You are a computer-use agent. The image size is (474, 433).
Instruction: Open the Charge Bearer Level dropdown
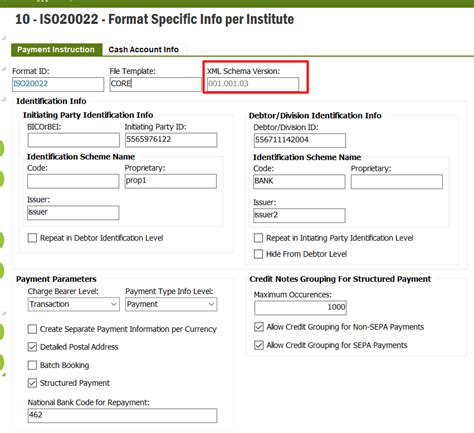[x=74, y=304]
